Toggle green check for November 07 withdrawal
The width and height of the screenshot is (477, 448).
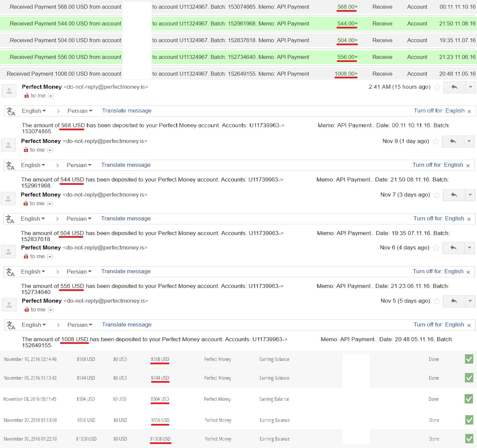pos(469,420)
